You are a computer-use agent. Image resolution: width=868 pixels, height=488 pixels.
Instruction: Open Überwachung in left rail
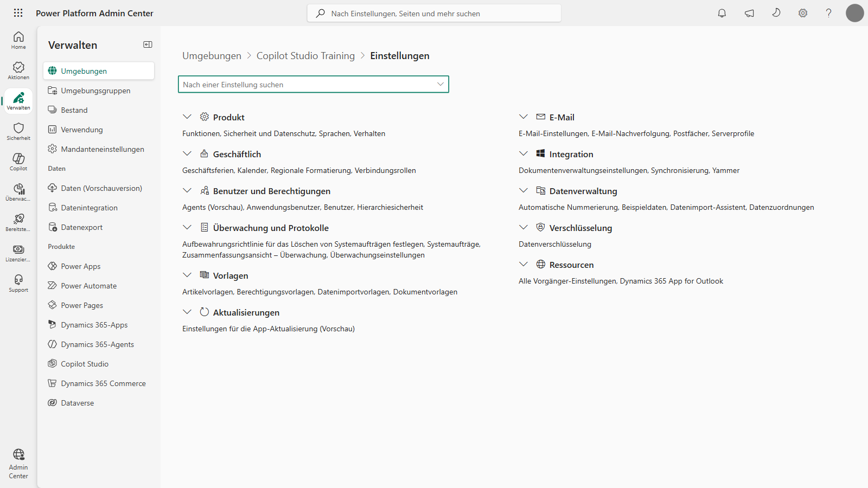coord(18,192)
